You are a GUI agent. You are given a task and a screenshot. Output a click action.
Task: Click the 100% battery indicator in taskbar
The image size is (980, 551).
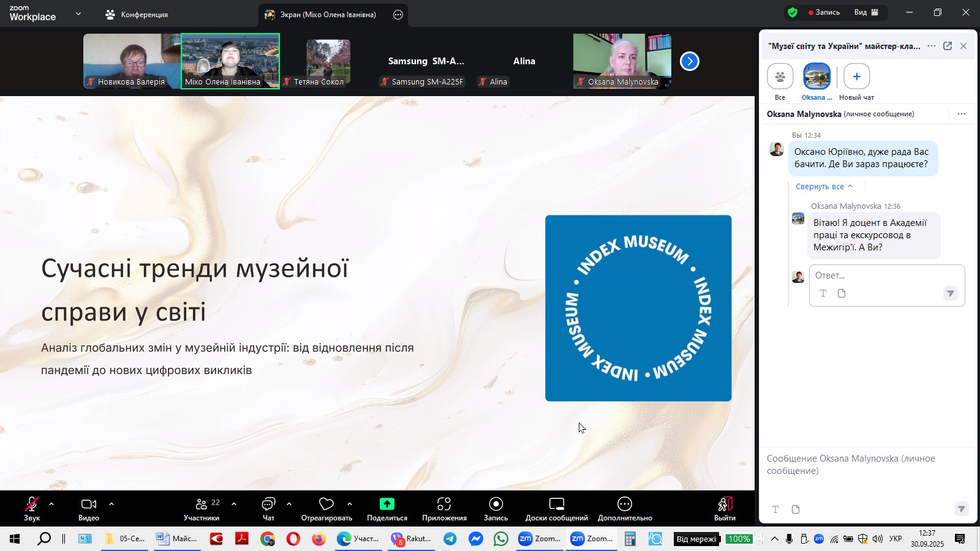coord(739,539)
